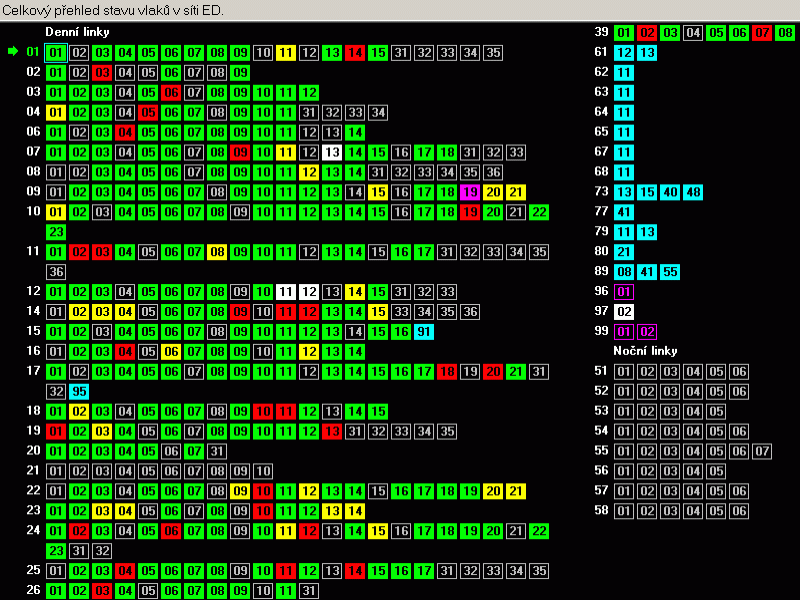Select train 01 on night line 58
The height and width of the screenshot is (600, 800).
coord(624,511)
